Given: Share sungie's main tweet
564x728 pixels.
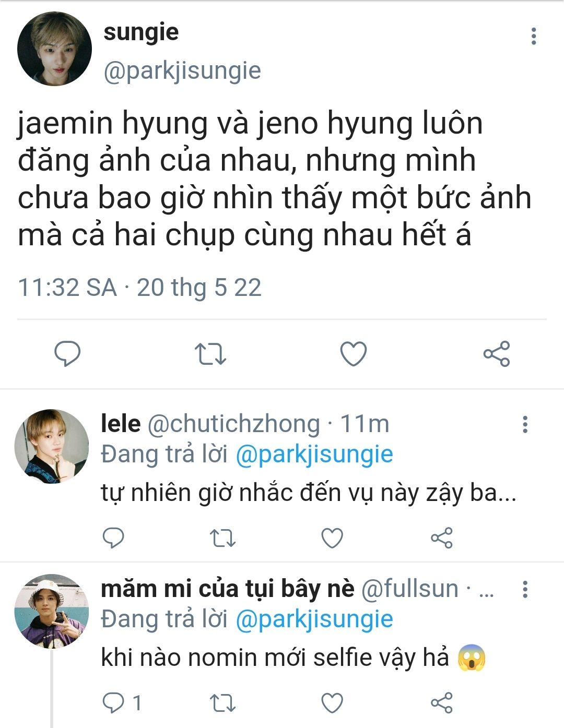Looking at the screenshot, I should tap(496, 354).
